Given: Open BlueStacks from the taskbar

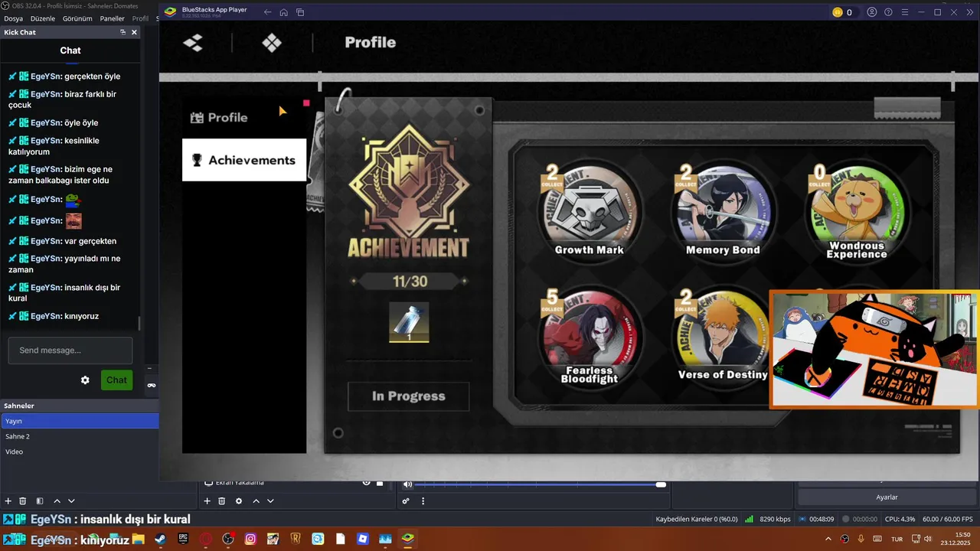Looking at the screenshot, I should (x=408, y=539).
